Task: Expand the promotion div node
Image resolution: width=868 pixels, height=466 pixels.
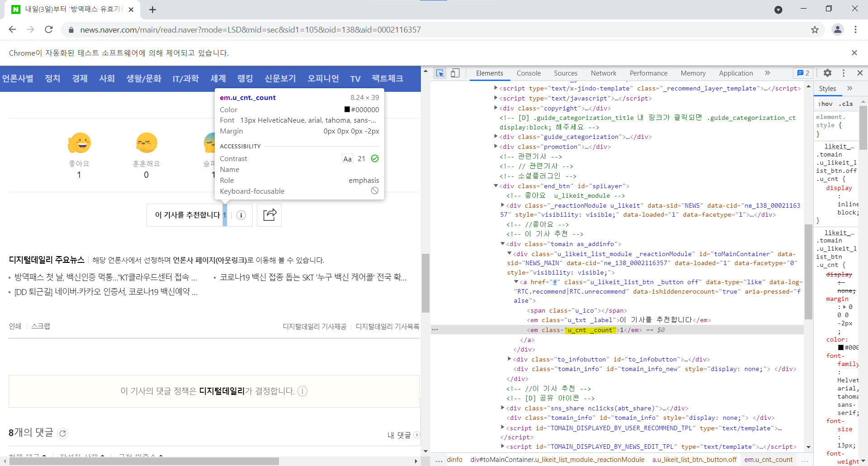Action: (x=496, y=146)
